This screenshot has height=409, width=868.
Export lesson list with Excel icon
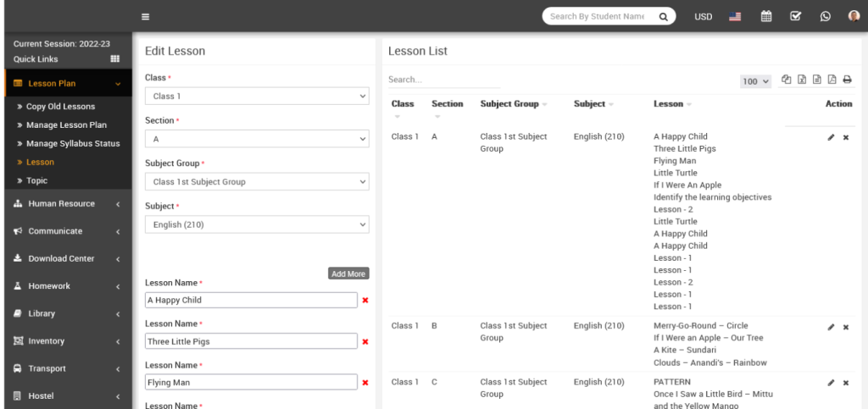click(x=801, y=80)
